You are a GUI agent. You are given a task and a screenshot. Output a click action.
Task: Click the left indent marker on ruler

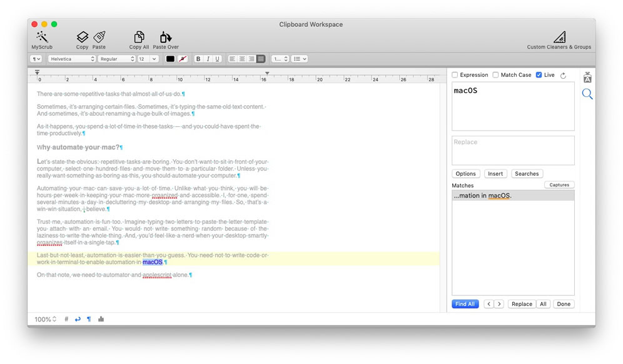click(37, 73)
